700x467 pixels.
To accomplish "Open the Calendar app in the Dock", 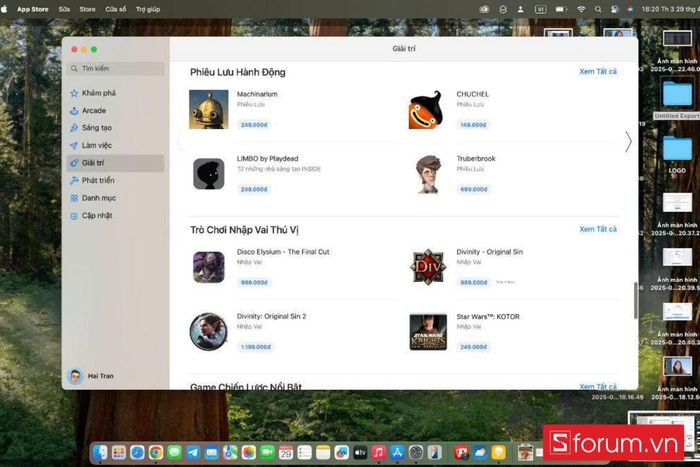I will 286,453.
